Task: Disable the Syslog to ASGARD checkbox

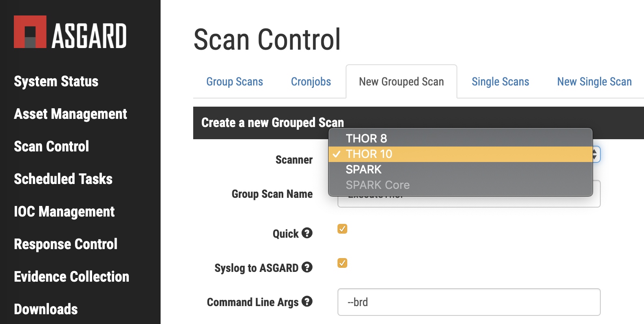Action: pos(342,263)
